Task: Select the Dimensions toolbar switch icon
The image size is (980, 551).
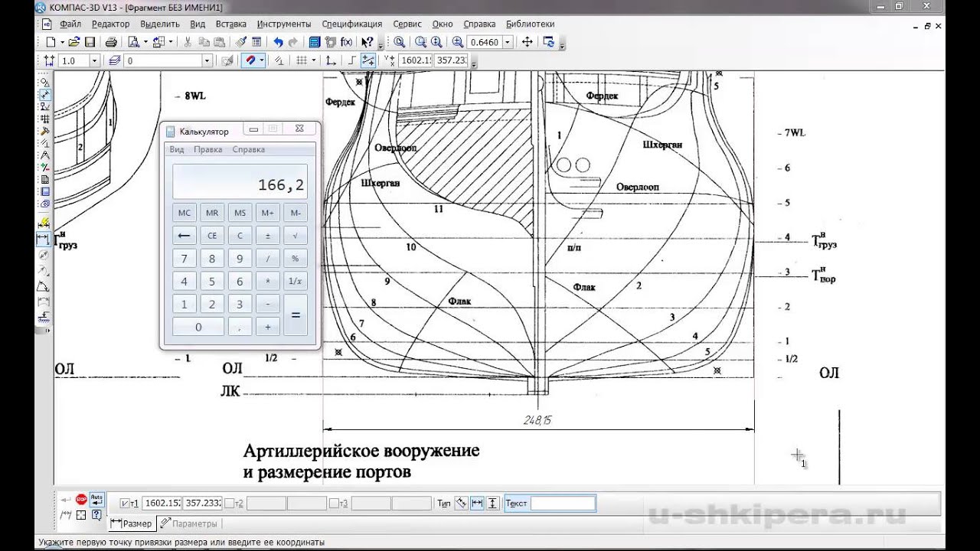Action: pos(45,94)
